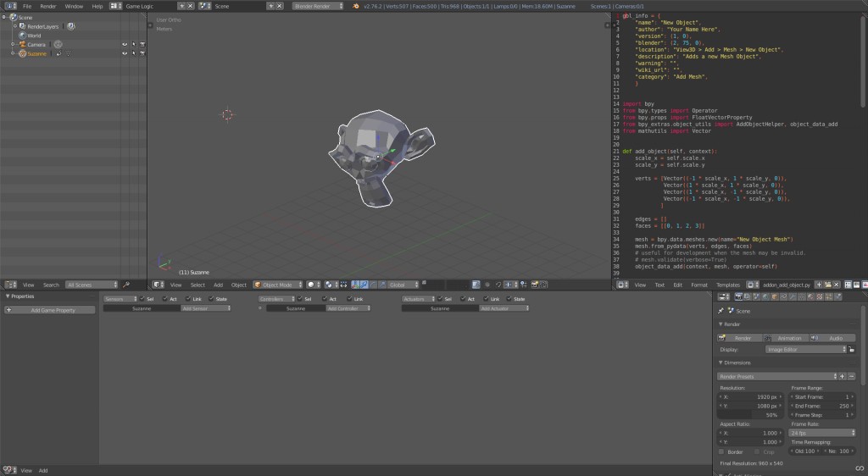Open the Object Mode dropdown

277,285
